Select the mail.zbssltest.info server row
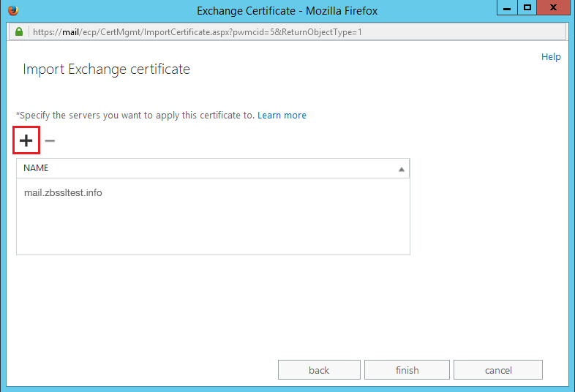The image size is (575, 392). coord(63,193)
